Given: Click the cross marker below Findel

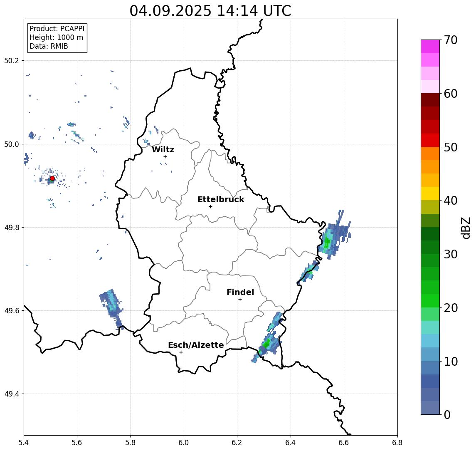Looking at the screenshot, I should 240,300.
